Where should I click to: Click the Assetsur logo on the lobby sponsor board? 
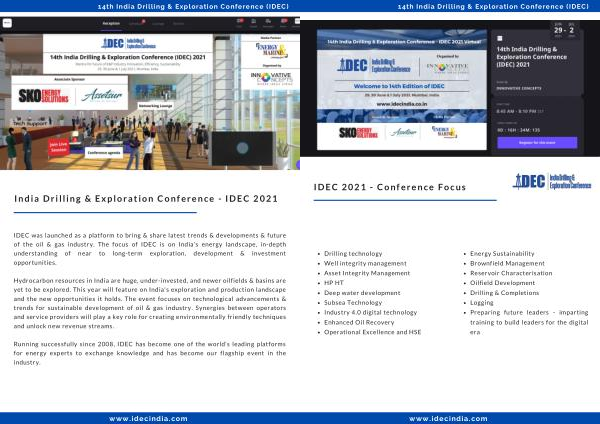pyautogui.click(x=102, y=95)
